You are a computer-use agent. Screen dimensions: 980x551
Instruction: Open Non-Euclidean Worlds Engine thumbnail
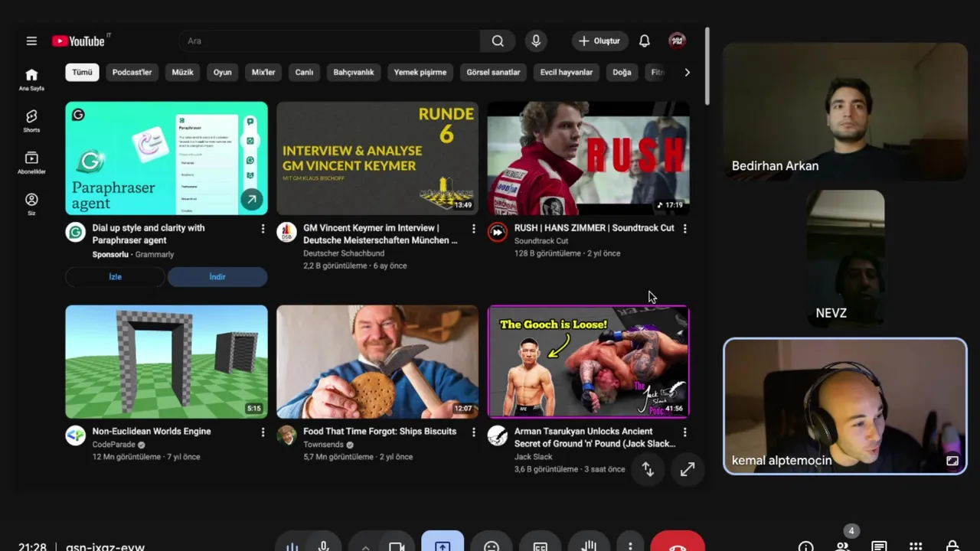[x=166, y=361]
